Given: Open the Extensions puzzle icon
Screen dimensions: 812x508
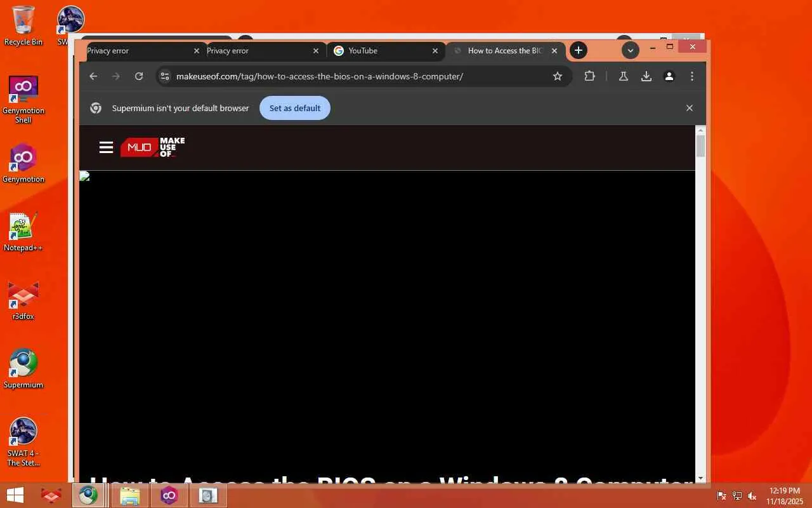Looking at the screenshot, I should pyautogui.click(x=589, y=76).
